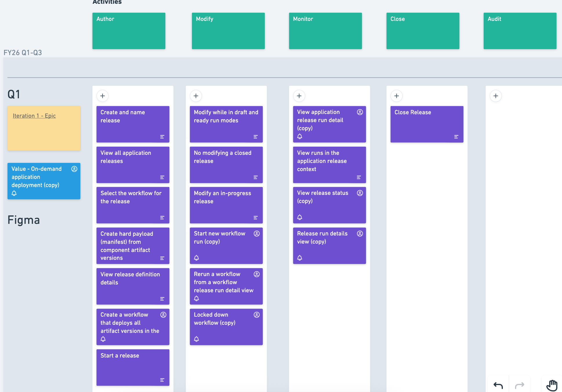Click assignee icon on View release status card
The width and height of the screenshot is (562, 392).
[360, 193]
